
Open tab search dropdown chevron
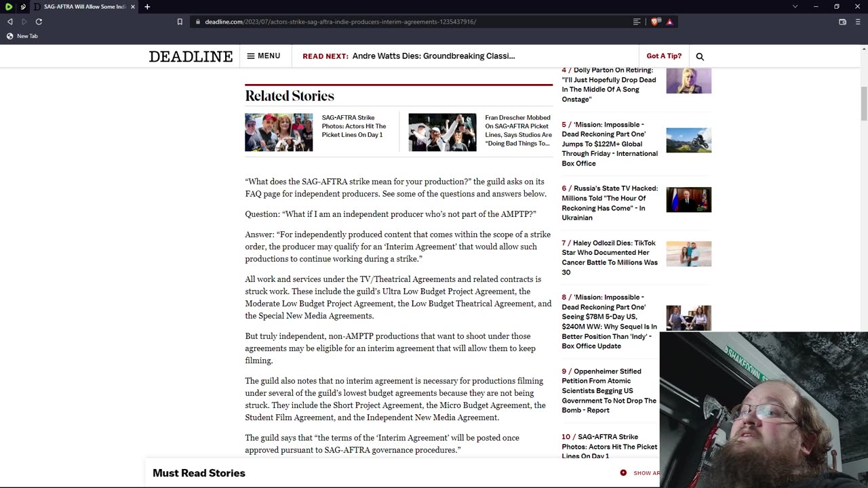click(x=795, y=7)
